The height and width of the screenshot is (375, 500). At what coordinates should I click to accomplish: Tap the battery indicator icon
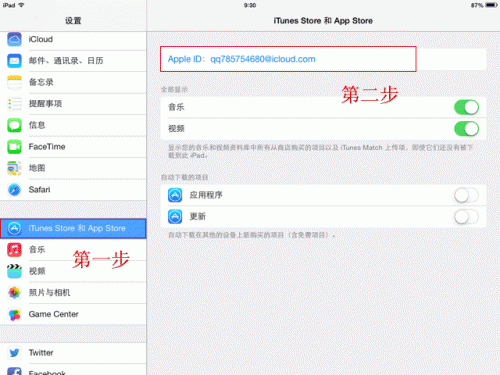(x=491, y=5)
